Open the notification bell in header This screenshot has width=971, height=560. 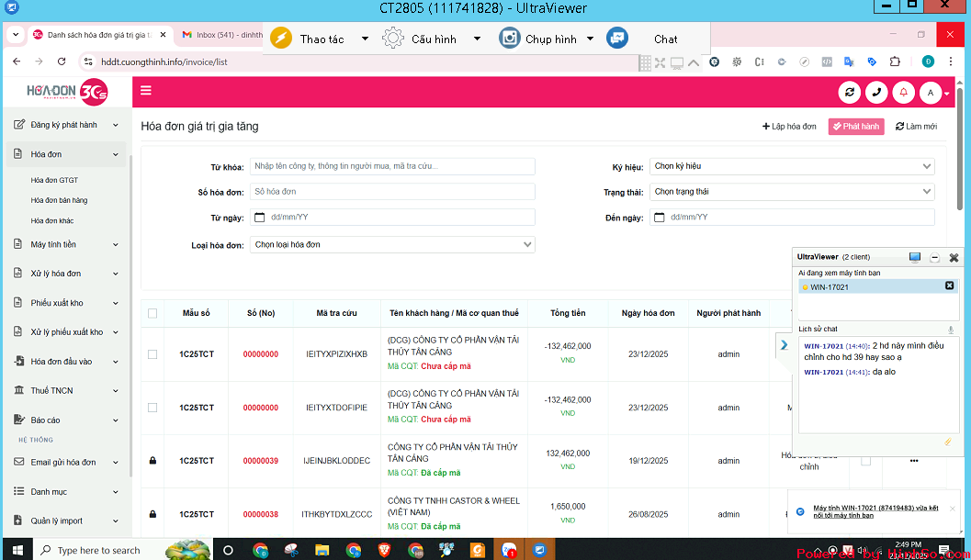click(x=903, y=93)
